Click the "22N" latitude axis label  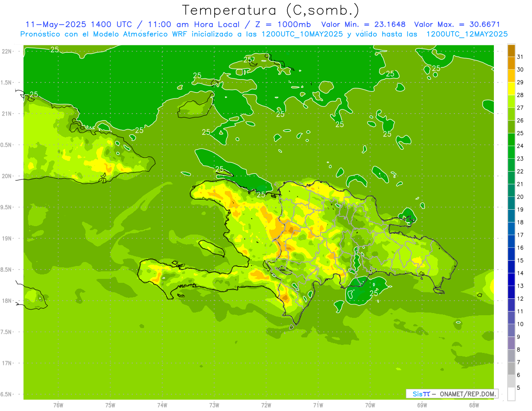coord(8,51)
